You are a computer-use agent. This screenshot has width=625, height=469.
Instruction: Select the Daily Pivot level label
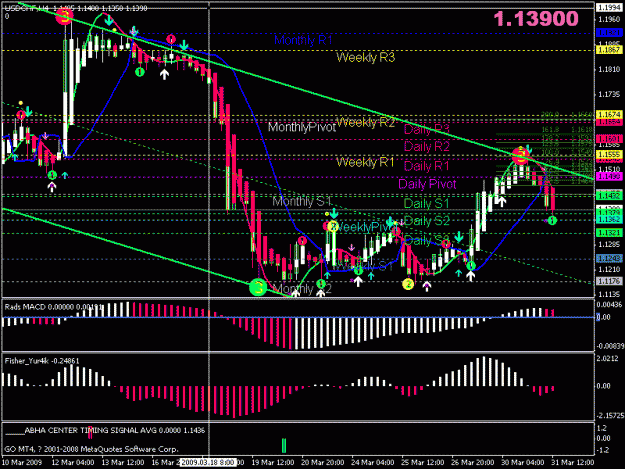click(x=427, y=184)
